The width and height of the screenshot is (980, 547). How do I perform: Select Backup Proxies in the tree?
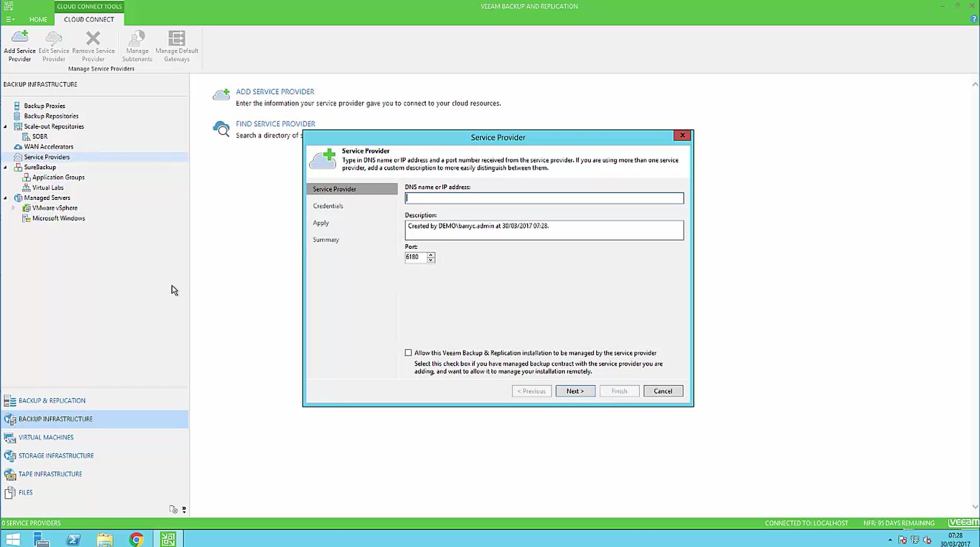(x=45, y=106)
